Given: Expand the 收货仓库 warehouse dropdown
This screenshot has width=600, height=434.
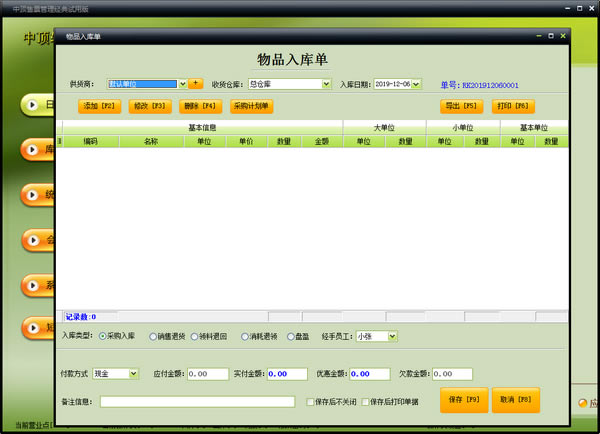Looking at the screenshot, I should click(326, 84).
